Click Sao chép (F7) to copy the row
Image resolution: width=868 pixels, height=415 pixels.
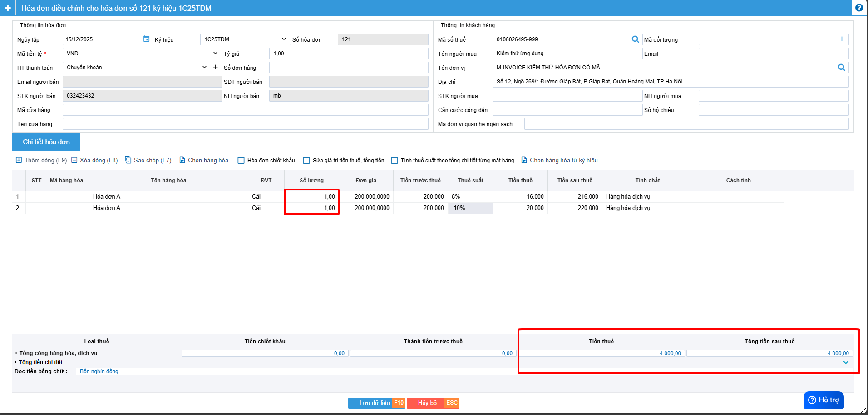click(x=148, y=160)
